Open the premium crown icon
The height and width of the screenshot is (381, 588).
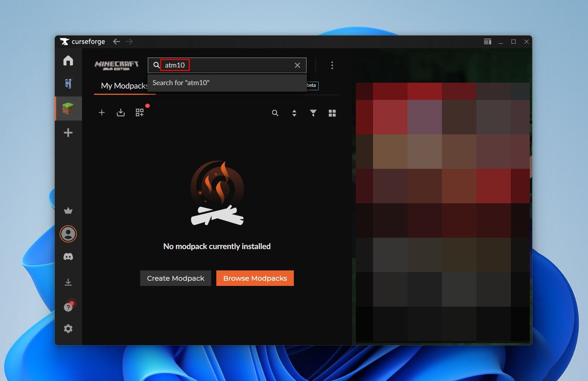pos(68,210)
